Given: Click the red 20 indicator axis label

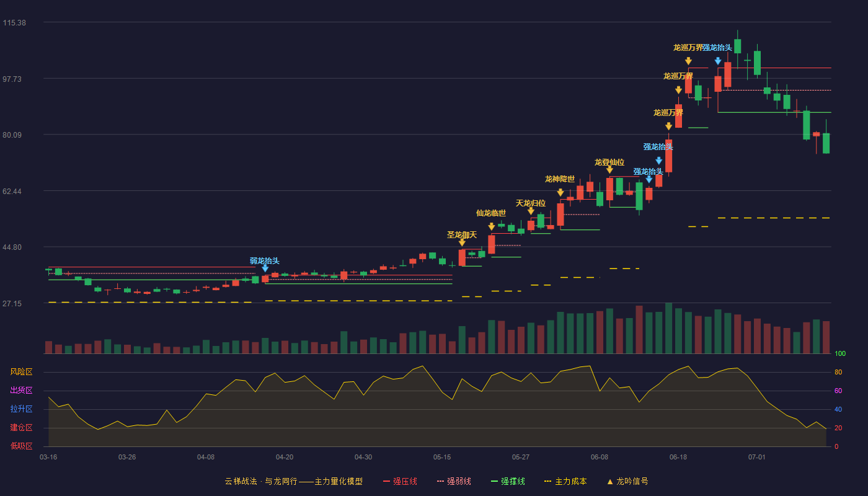Looking at the screenshot, I should tap(838, 428).
